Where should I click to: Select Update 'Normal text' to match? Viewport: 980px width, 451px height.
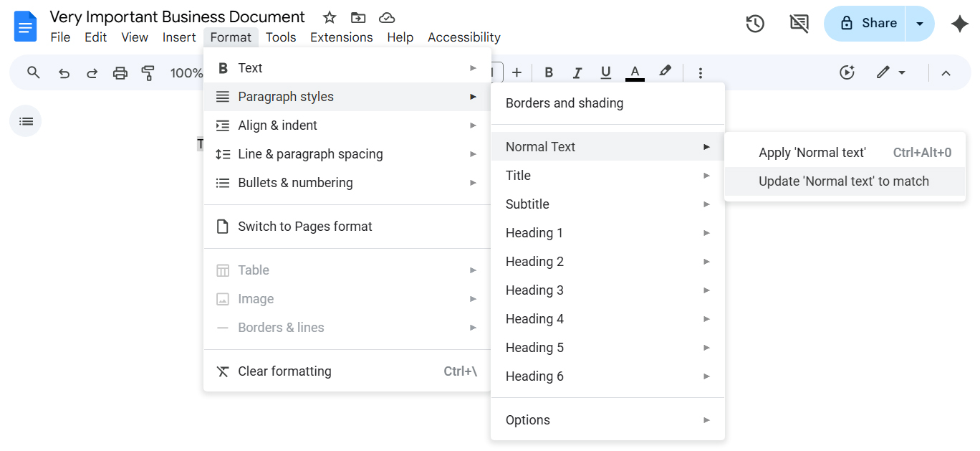(844, 181)
